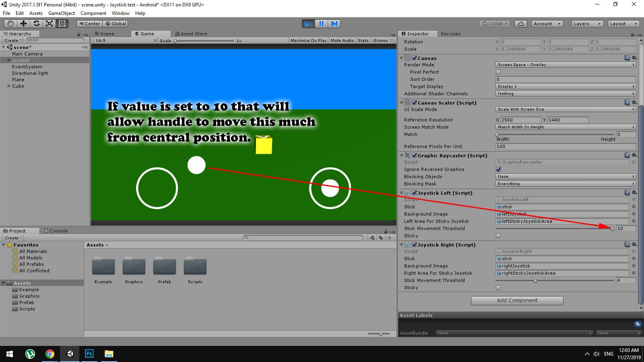Stop play mode with Play button

308,24
